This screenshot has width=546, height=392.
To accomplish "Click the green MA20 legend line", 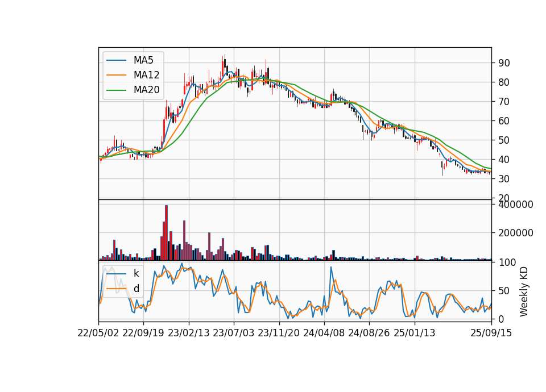I will (x=116, y=90).
